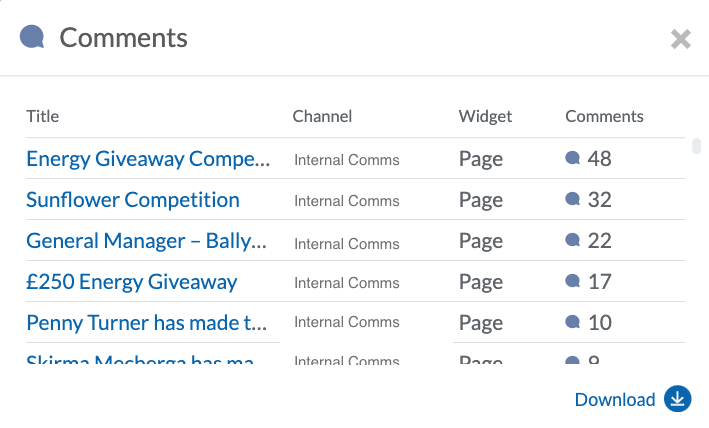Click the comment bubble icon beside 32
This screenshot has height=428, width=709.
pyautogui.click(x=572, y=199)
